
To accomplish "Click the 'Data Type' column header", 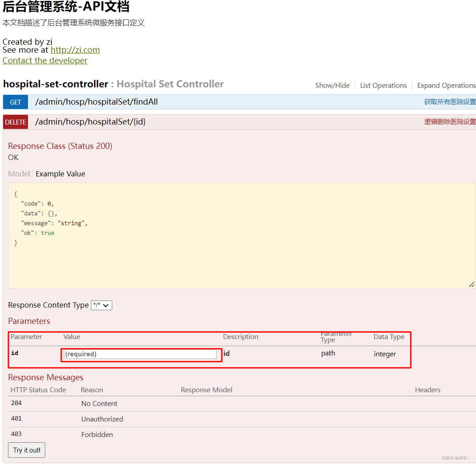I will [389, 337].
